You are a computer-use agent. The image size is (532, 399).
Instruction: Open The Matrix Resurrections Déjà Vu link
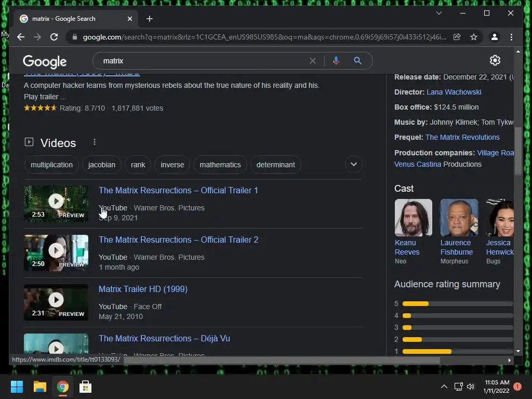pos(164,339)
